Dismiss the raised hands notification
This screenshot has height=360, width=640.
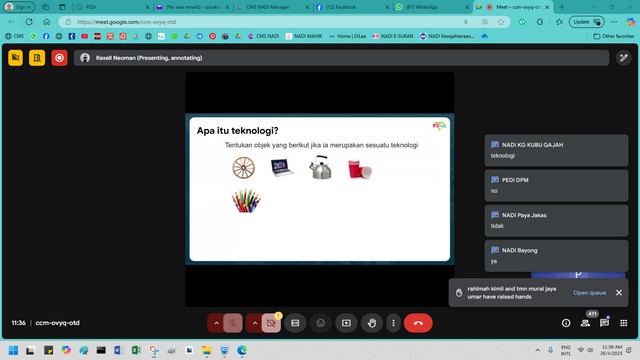coord(619,293)
